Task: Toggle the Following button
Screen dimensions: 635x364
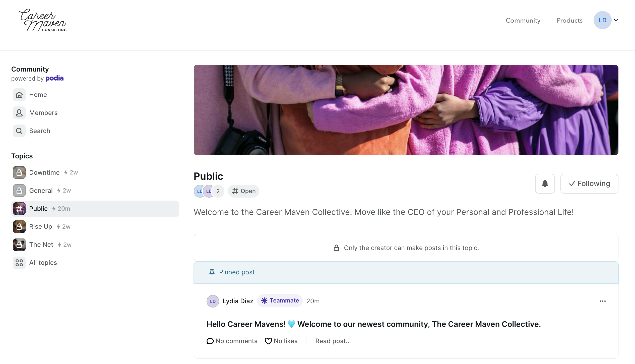Action: (x=589, y=184)
